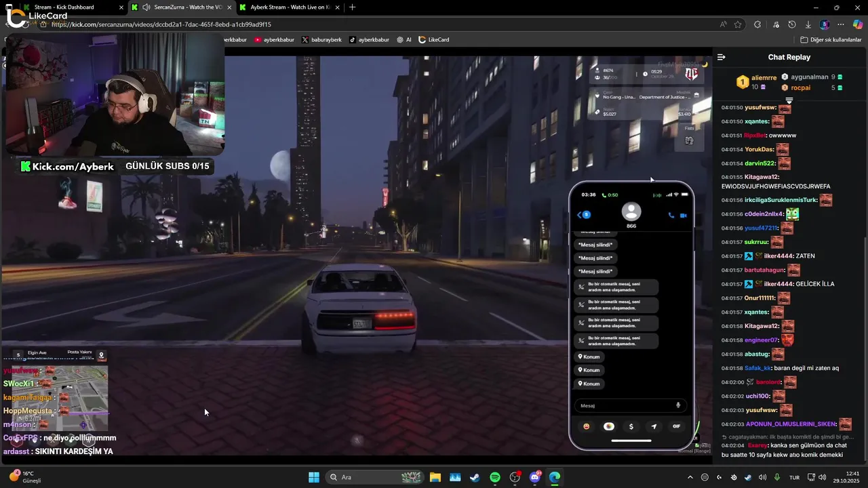Image resolution: width=868 pixels, height=488 pixels.
Task: Click username aygunalman in leaderboard
Action: [x=810, y=77]
